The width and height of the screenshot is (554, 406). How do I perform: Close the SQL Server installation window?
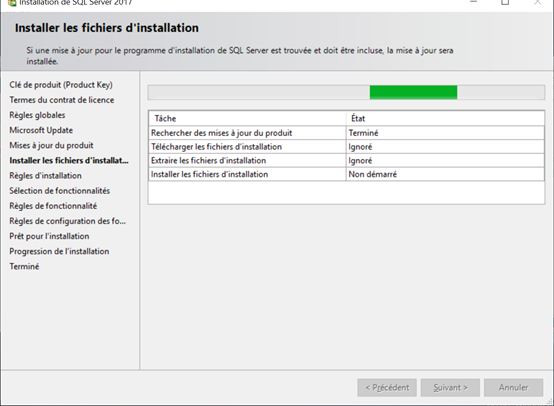(x=537, y=2)
